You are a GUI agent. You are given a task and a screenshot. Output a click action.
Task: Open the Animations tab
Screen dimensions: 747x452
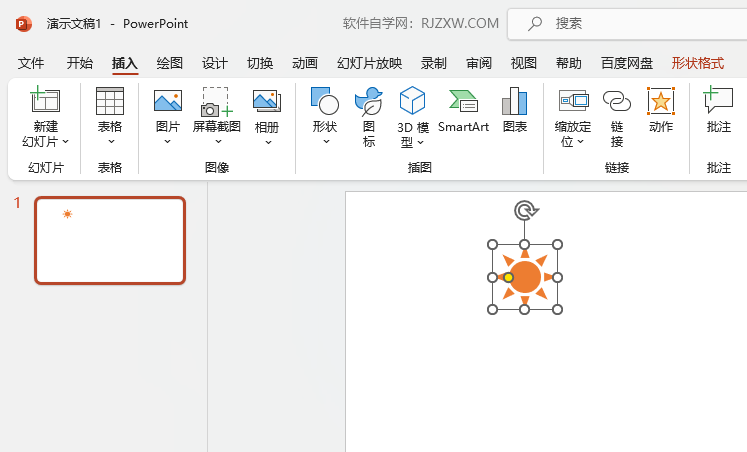click(x=305, y=63)
